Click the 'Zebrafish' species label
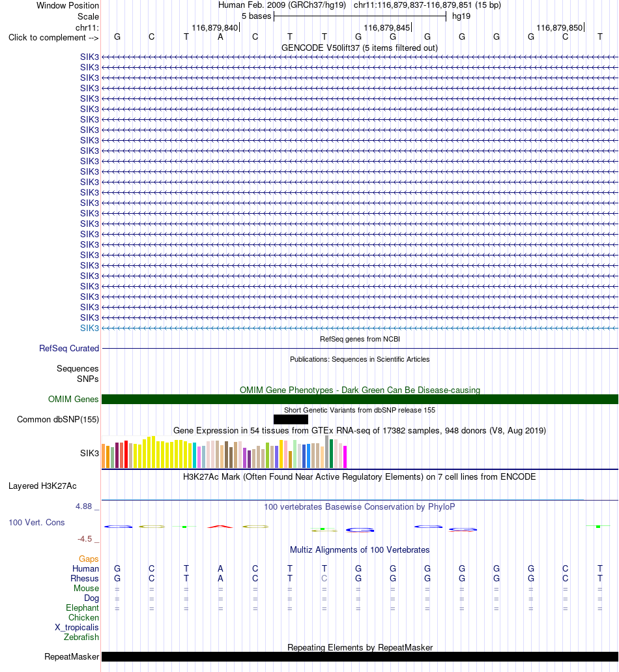 (x=81, y=637)
